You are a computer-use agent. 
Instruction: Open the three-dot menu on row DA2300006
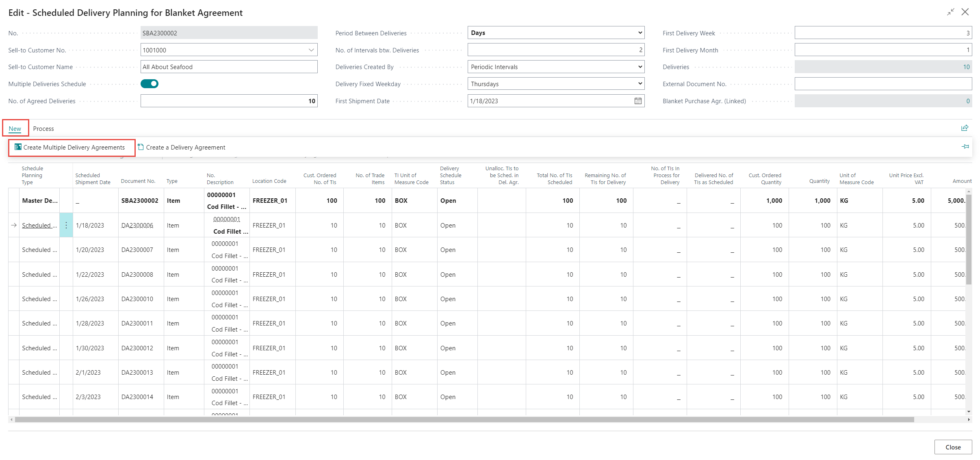[66, 225]
